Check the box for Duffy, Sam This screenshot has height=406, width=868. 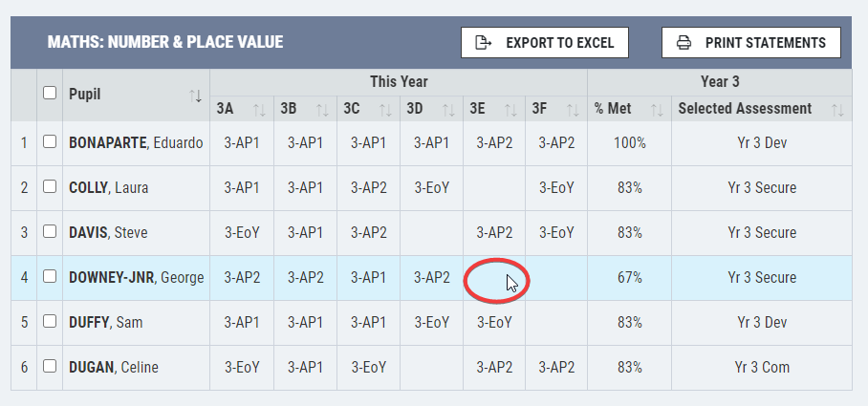(50, 321)
